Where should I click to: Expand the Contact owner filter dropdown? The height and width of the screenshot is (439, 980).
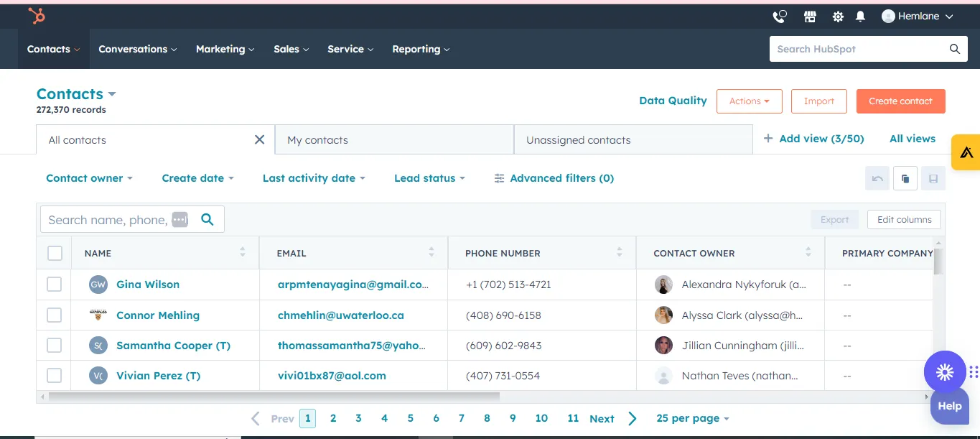(89, 178)
